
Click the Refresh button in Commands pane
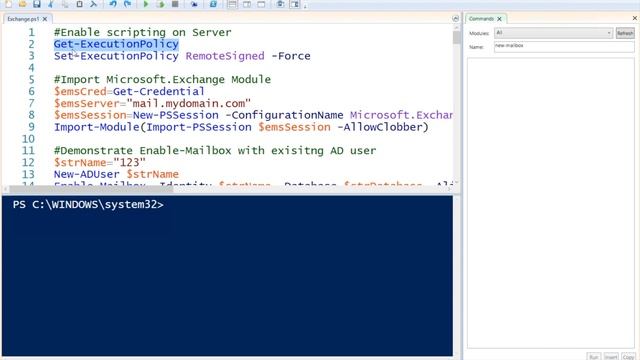point(625,33)
